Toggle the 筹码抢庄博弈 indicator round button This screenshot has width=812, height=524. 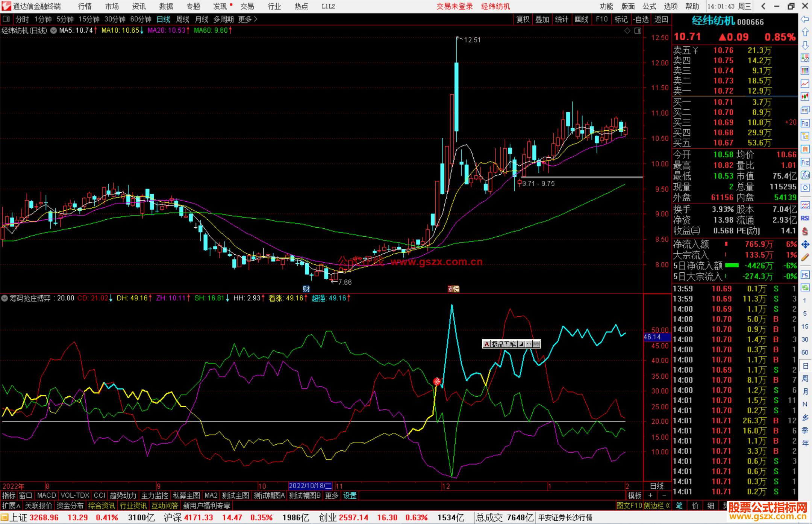point(5,298)
